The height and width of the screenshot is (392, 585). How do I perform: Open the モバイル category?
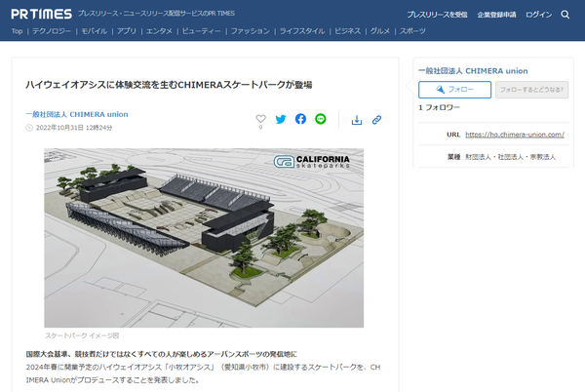(94, 31)
